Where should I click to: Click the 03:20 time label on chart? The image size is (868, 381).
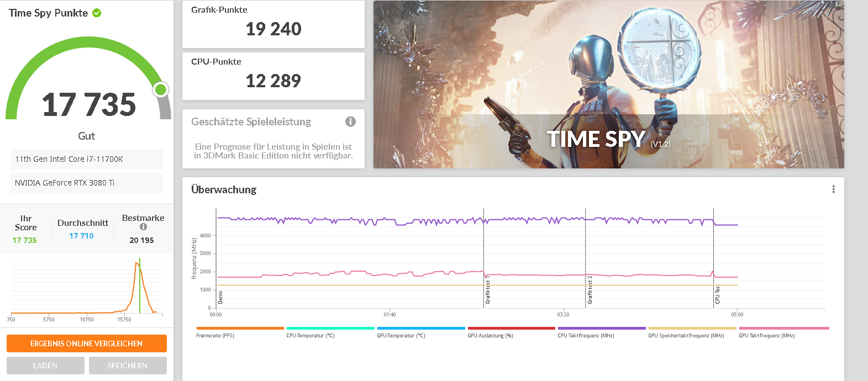coord(563,315)
